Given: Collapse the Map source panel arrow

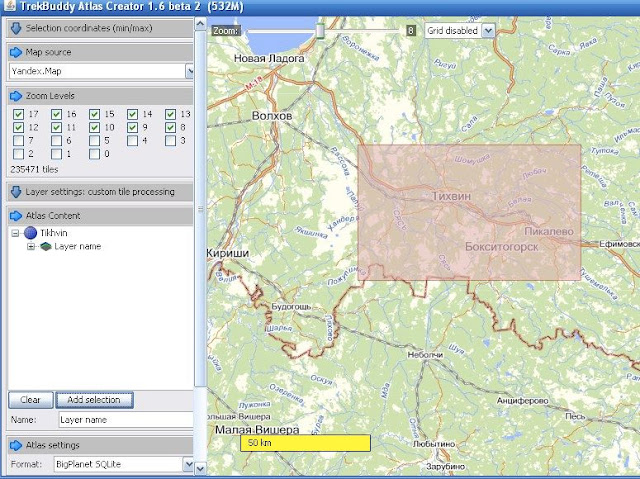Looking at the screenshot, I should tap(16, 52).
